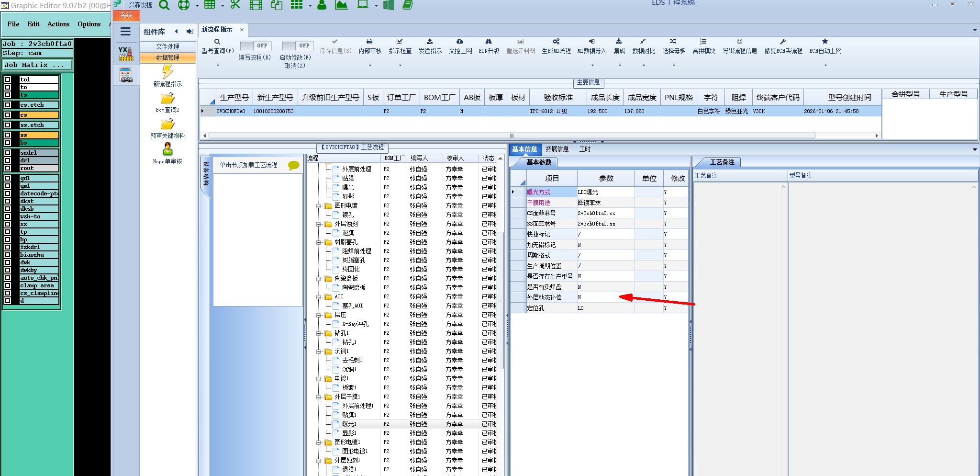Click the 修复ECN丢流程 wrench icon
Viewport: 980px width, 476px height.
click(783, 42)
